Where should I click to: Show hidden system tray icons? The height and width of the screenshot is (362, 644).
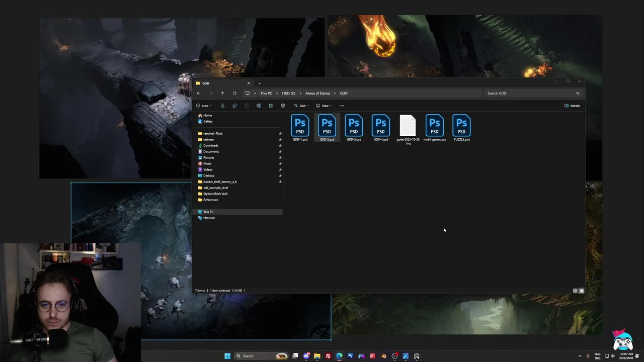tap(580, 356)
